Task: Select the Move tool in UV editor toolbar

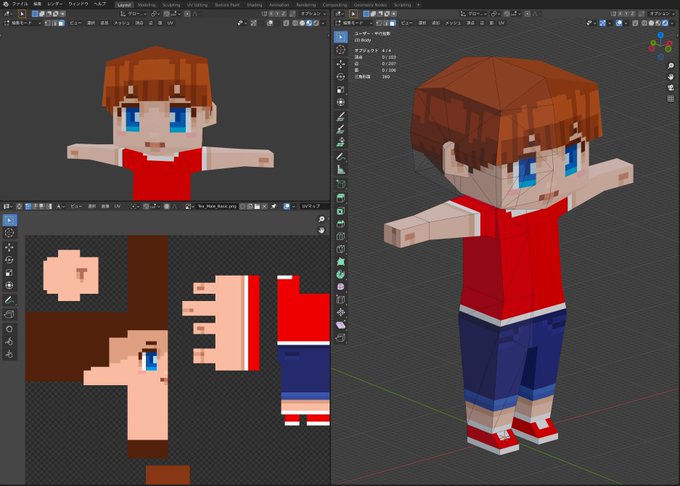Action: (9, 247)
